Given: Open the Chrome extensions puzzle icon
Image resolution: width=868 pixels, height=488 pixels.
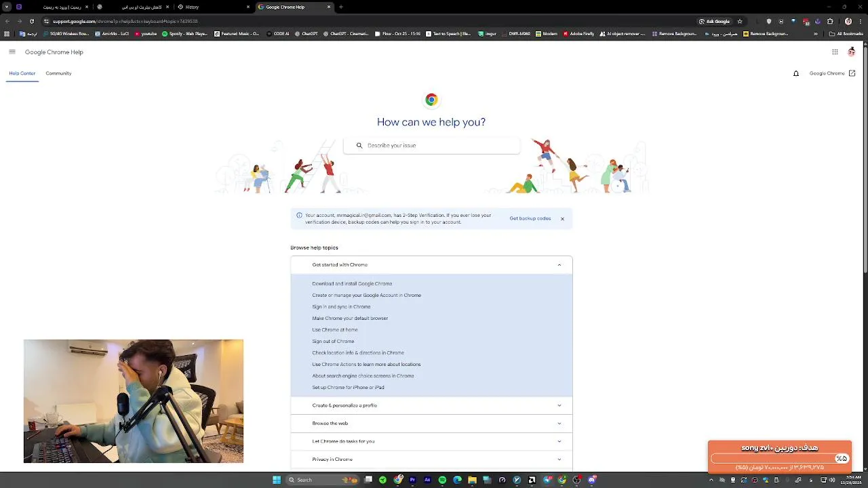Looking at the screenshot, I should 830,21.
